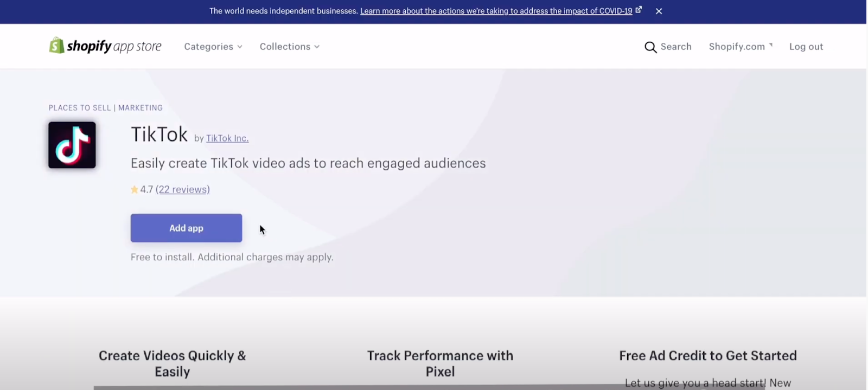Click 'Free Ad Credit to Get Started' heading
The height and width of the screenshot is (390, 868).
708,356
